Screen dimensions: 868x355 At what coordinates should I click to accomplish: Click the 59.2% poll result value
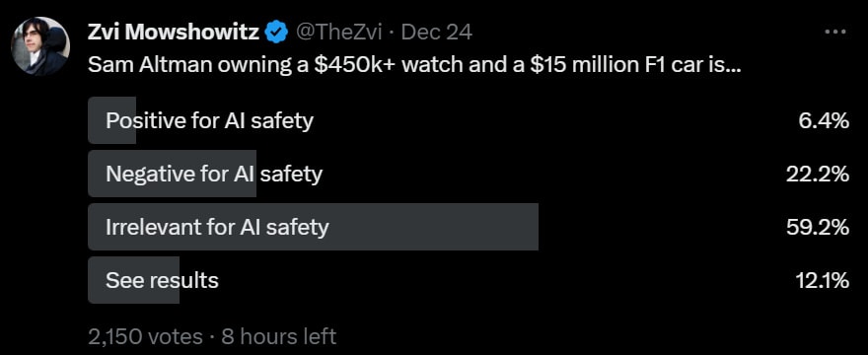pyautogui.click(x=818, y=227)
